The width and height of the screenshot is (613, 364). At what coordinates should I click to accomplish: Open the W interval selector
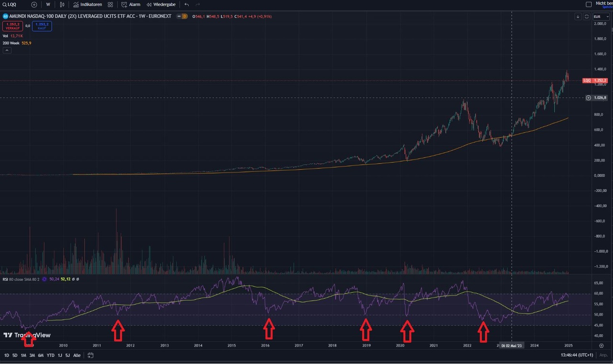(x=48, y=4)
